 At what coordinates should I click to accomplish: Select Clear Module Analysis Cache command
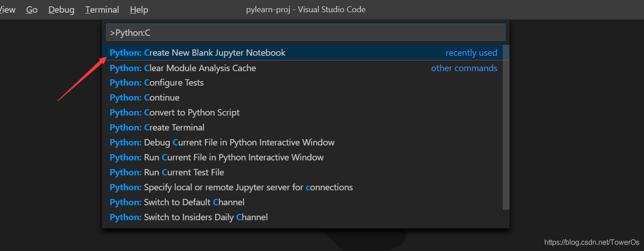[183, 68]
